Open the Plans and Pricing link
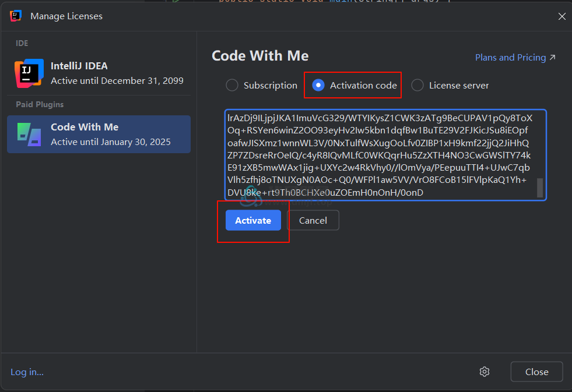The image size is (572, 392). [515, 58]
